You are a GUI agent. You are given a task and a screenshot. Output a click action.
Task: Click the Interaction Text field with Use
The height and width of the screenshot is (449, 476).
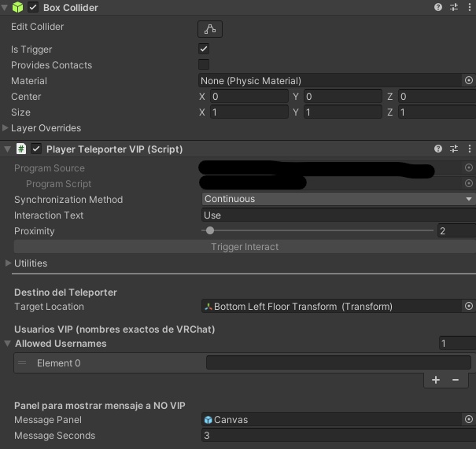(338, 215)
